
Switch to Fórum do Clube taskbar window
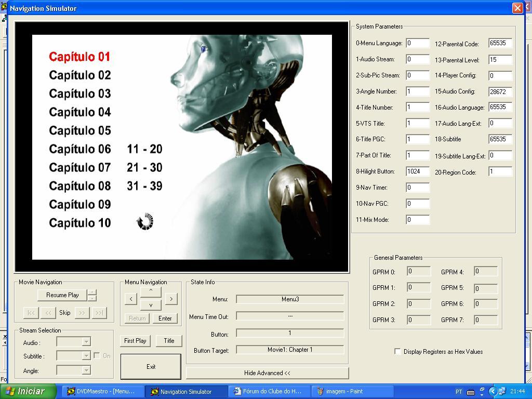269,392
